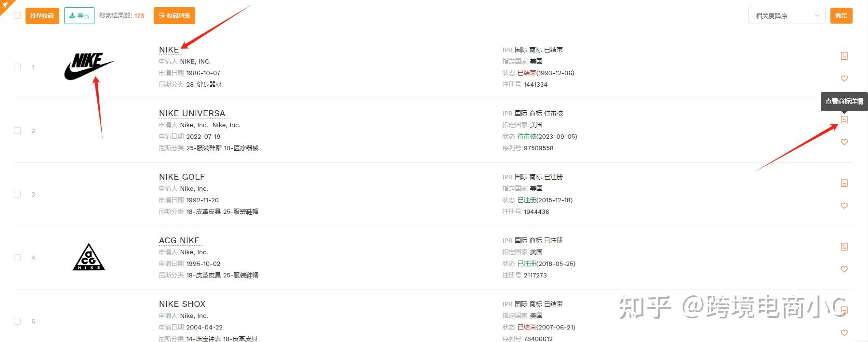Tick the select-all checkbox at top
Viewport: 868px width, 342px height.
[17, 15]
